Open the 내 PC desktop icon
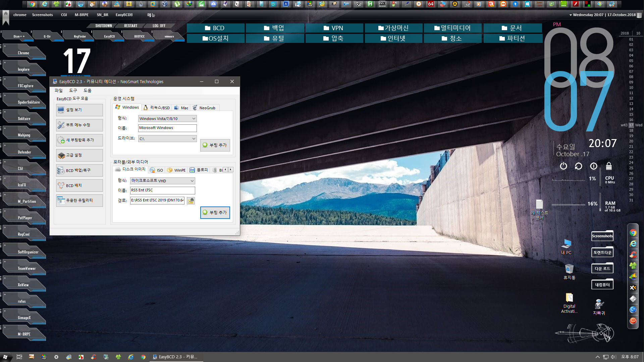644x362 pixels. (x=566, y=247)
